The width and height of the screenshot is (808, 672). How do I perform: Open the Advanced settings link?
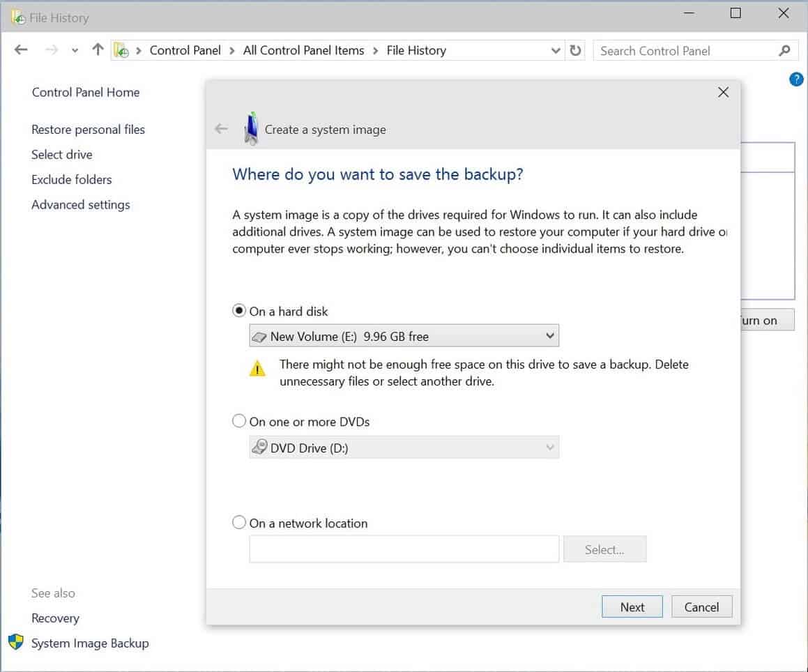[80, 204]
